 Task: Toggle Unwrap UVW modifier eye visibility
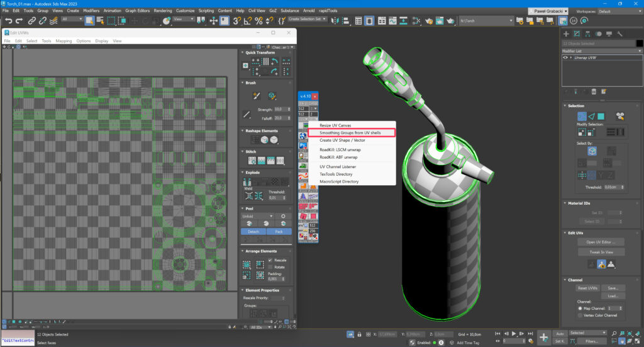coord(565,57)
